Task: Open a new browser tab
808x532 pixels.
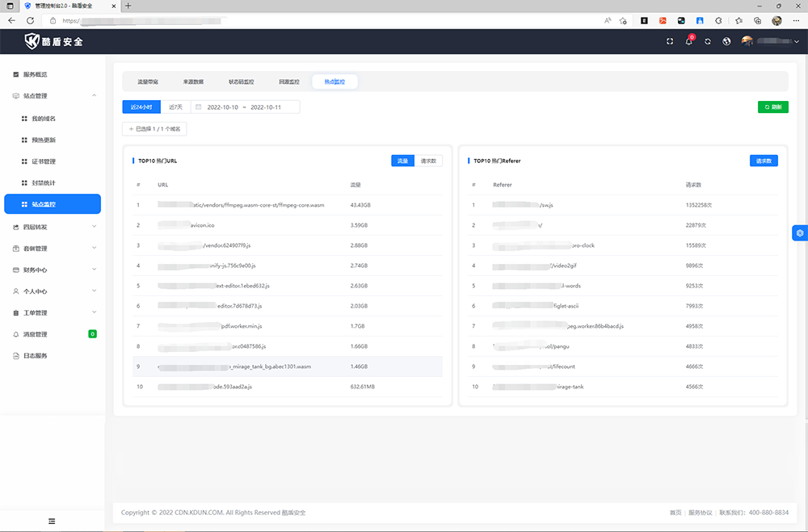Action: [x=128, y=6]
